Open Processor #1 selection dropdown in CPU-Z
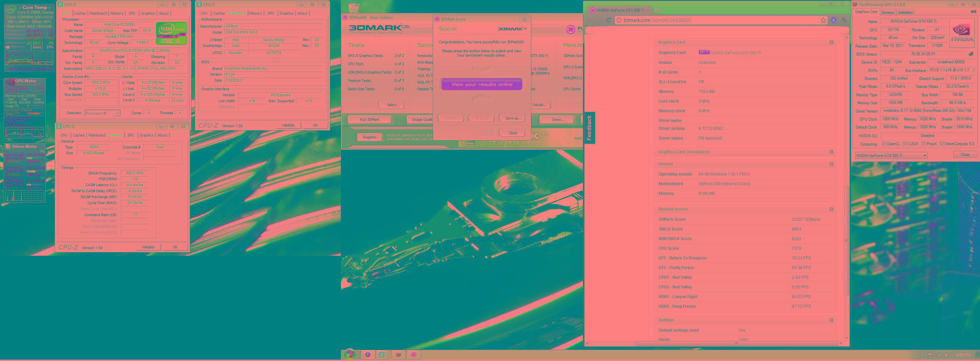980x361 pixels. [102, 113]
